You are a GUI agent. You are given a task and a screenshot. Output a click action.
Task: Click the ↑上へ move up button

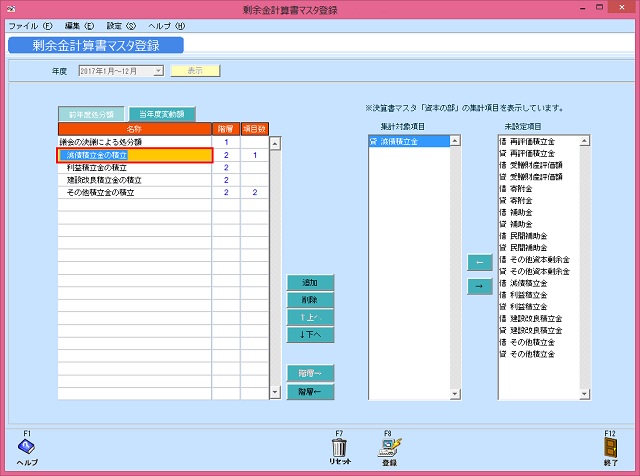click(310, 317)
